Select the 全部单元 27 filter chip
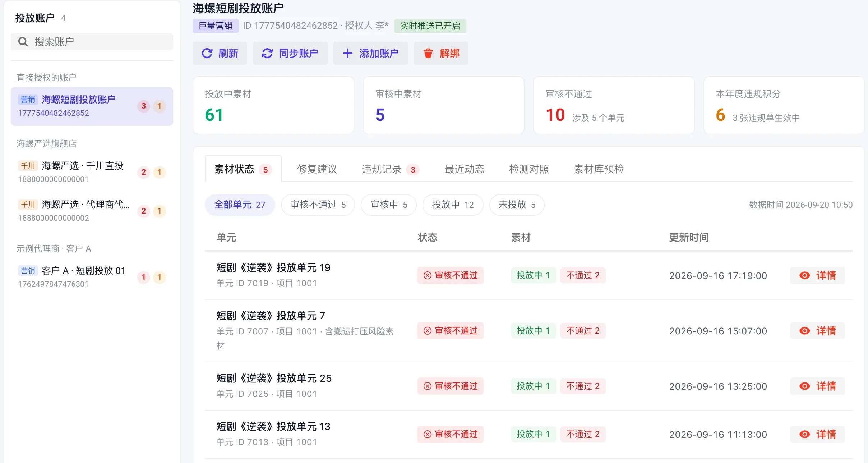 point(240,205)
